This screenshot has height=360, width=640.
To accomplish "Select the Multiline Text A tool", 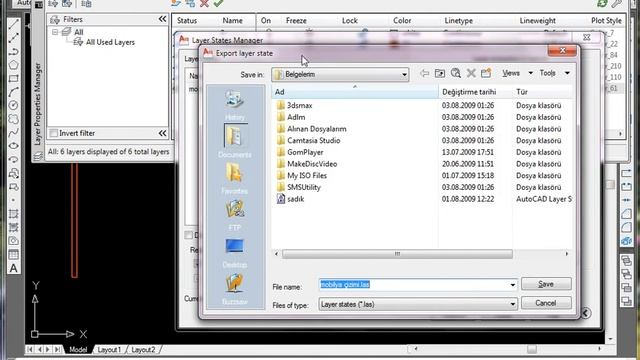I will coord(13,268).
